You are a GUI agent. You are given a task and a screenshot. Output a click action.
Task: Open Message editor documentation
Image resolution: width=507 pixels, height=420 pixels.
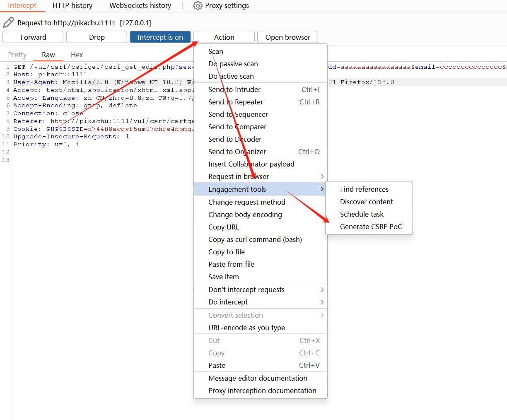(x=261, y=378)
